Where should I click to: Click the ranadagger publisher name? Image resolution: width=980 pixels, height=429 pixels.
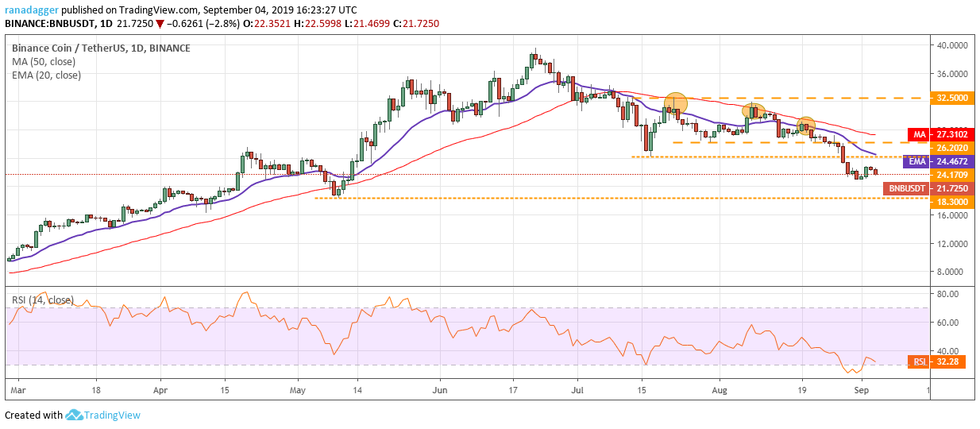click(30, 10)
